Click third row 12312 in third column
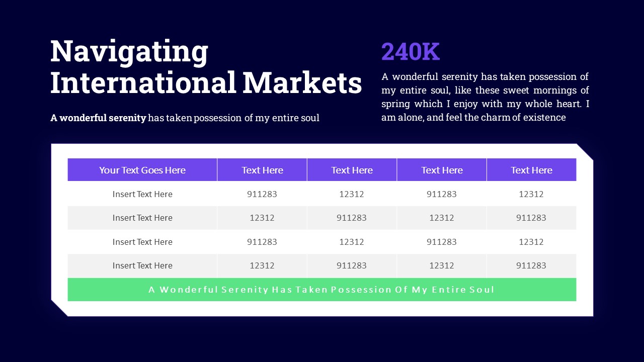Image resolution: width=644 pixels, height=362 pixels. (352, 242)
